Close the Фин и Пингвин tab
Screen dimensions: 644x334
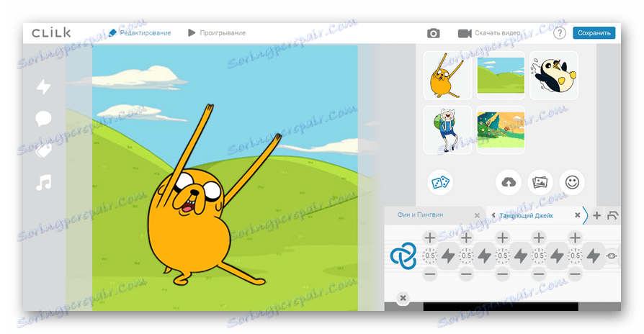pos(477,215)
